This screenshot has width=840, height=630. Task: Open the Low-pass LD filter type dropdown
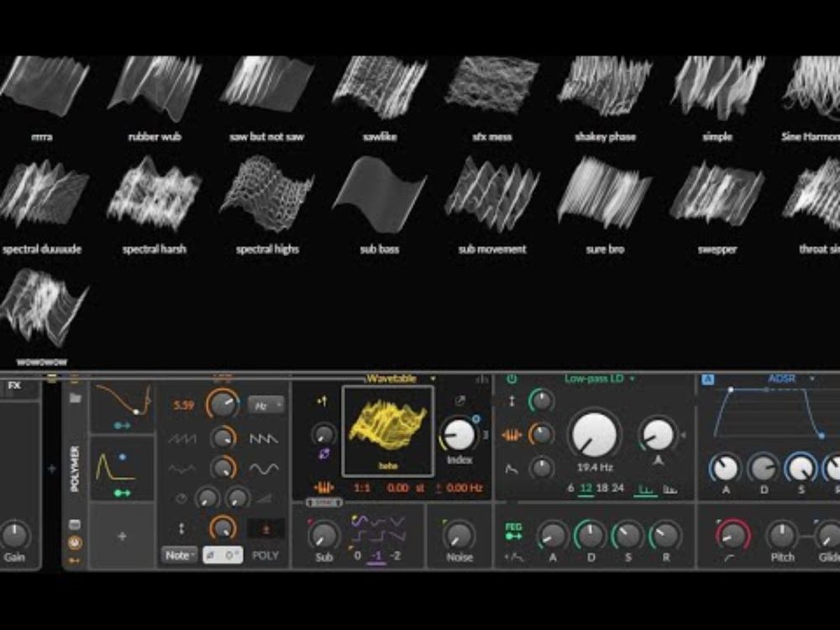599,379
